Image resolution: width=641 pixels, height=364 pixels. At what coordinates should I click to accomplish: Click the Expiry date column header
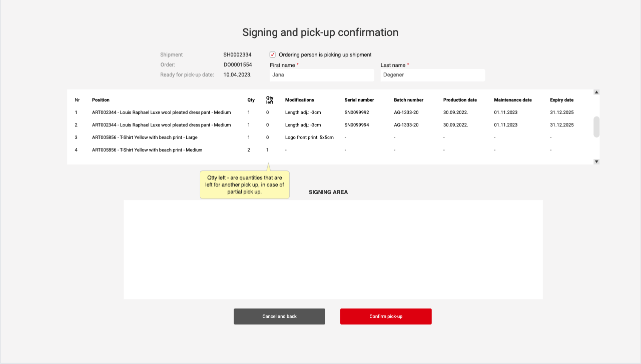click(x=561, y=100)
